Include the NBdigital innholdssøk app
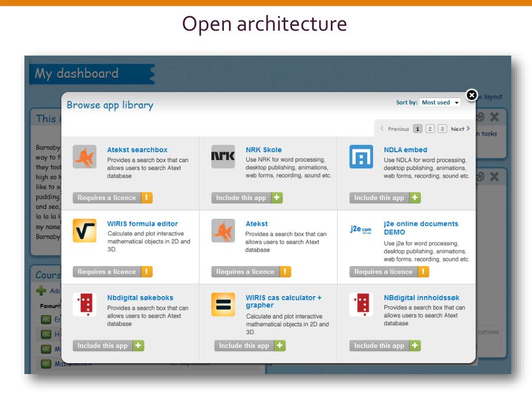This screenshot has height=399, width=532. pyautogui.click(x=385, y=345)
